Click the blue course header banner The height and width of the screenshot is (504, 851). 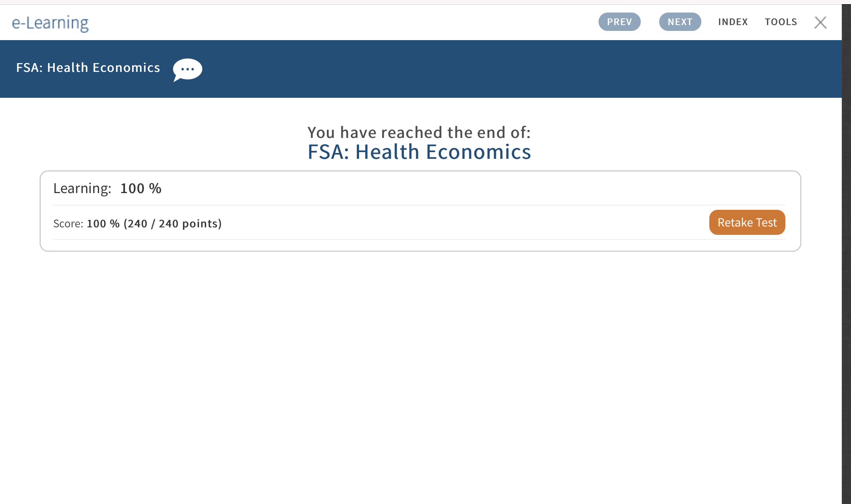(421, 69)
